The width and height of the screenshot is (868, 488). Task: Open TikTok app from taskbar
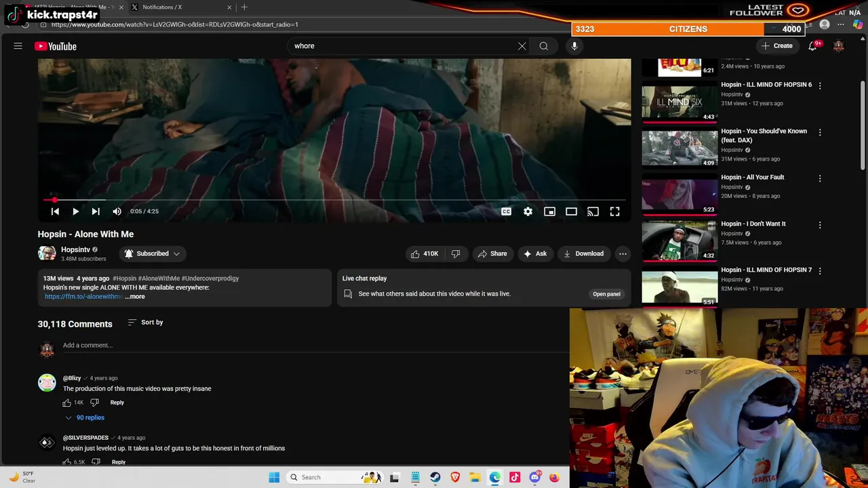click(x=515, y=477)
